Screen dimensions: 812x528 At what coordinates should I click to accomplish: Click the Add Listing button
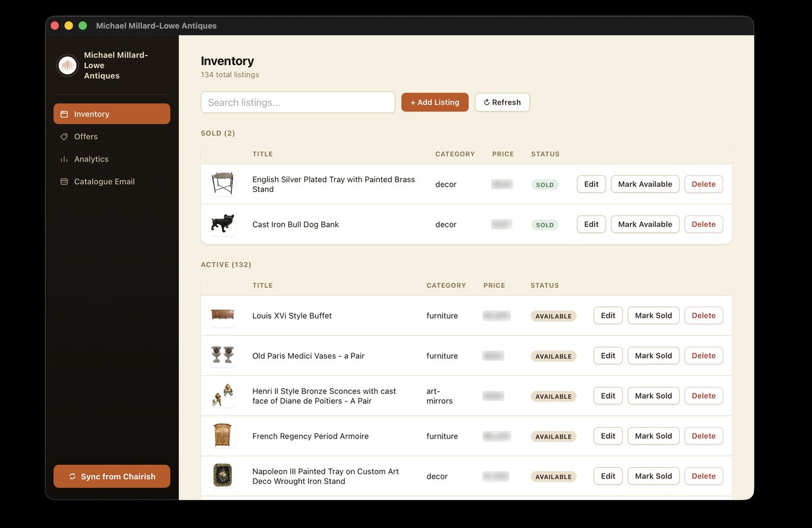click(435, 102)
